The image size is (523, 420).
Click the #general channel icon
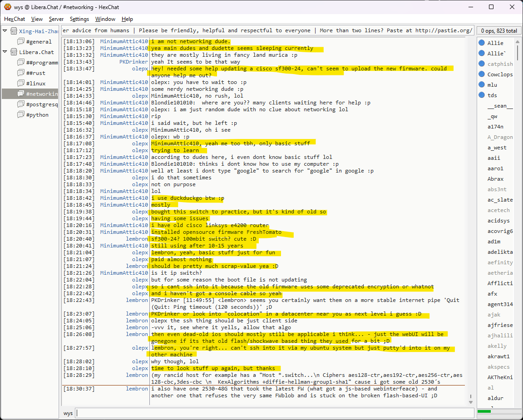(x=20, y=42)
